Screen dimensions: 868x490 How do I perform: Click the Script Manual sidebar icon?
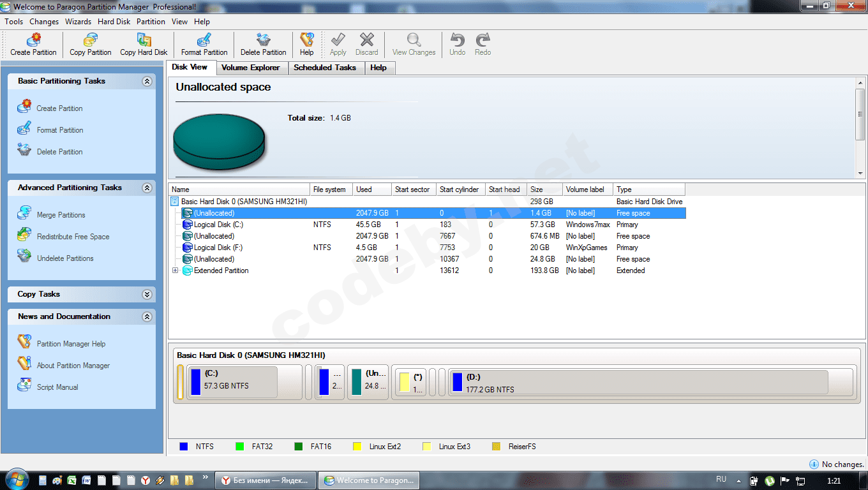[x=24, y=385]
